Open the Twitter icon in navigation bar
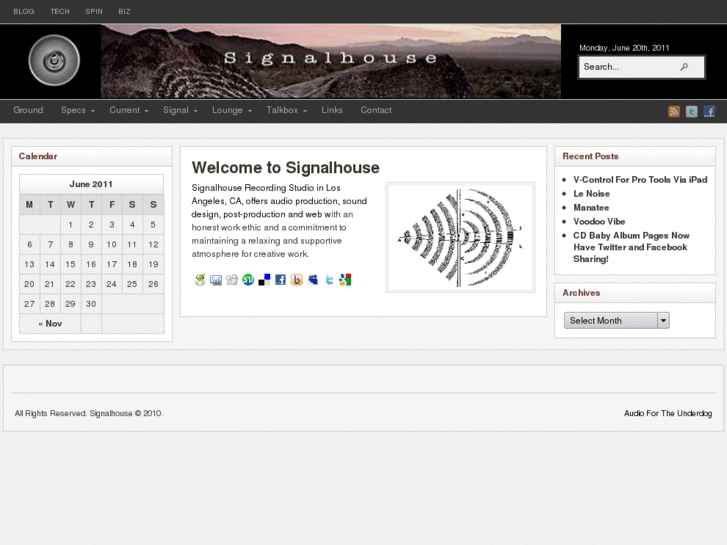This screenshot has height=545, width=727. (x=691, y=111)
